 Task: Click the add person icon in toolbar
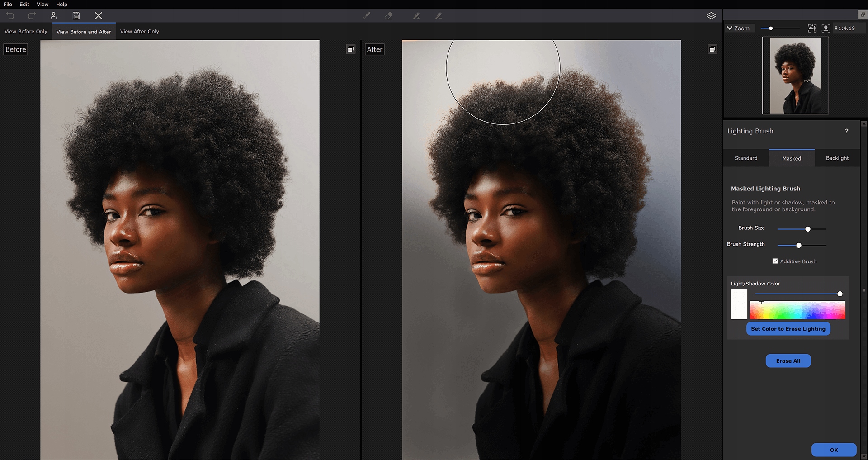pos(54,16)
